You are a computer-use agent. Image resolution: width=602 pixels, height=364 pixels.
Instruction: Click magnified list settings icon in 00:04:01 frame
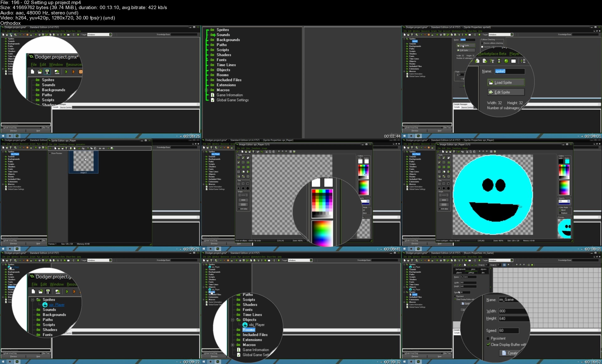(x=523, y=61)
